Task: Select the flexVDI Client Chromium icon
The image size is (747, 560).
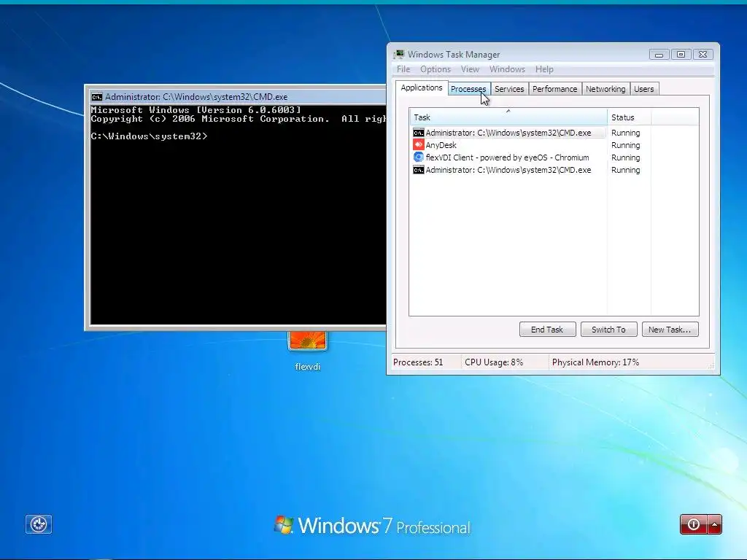Action: click(x=418, y=157)
